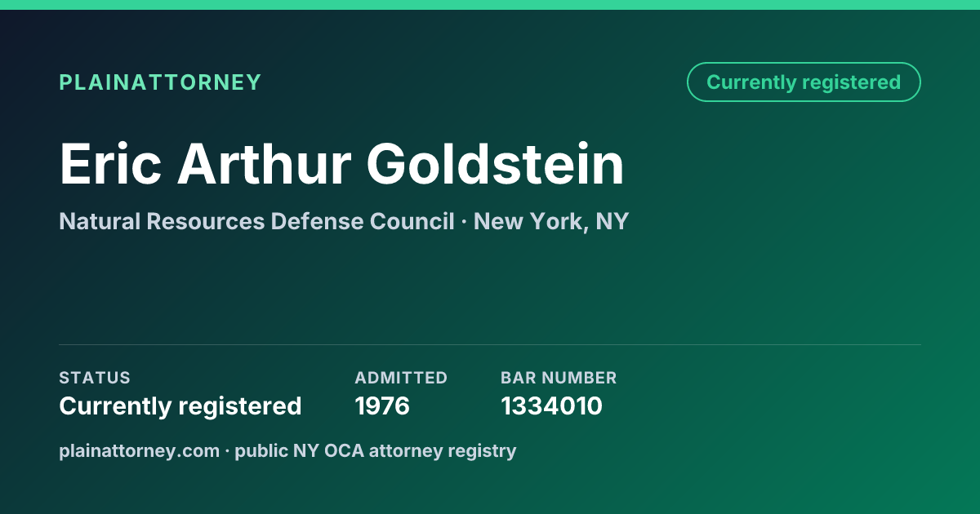Select Currently registered value under STATUS
Image resolution: width=980 pixels, height=514 pixels.
(x=180, y=405)
